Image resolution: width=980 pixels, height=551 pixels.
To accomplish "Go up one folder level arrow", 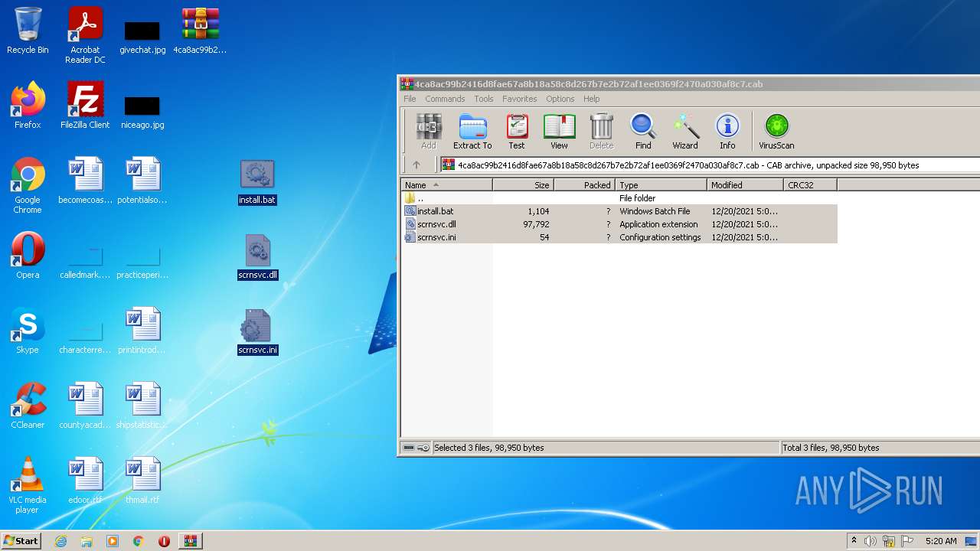I will [x=416, y=165].
